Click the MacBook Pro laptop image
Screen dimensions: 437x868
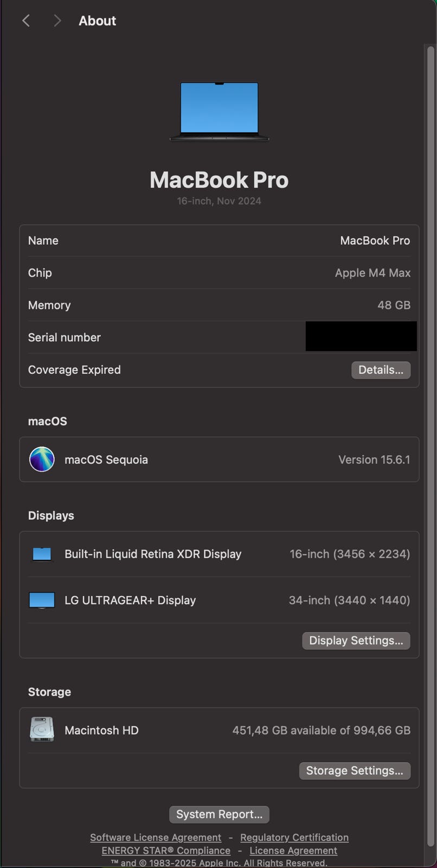click(219, 111)
